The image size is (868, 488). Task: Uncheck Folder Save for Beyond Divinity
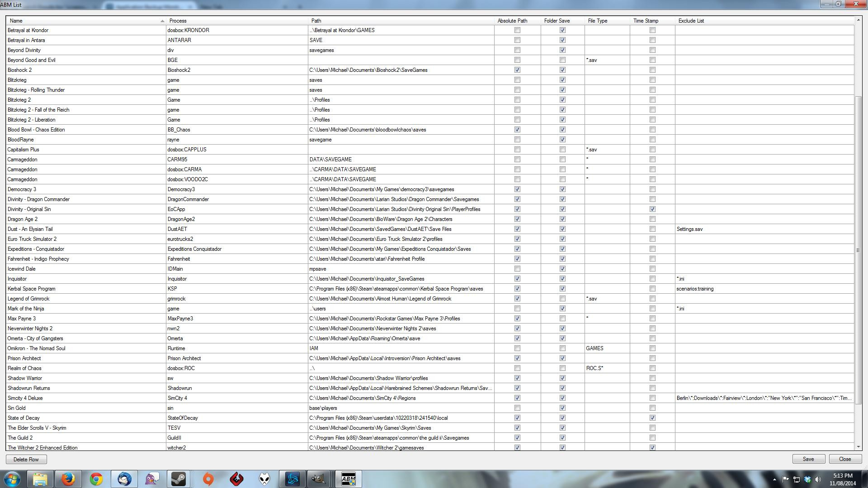562,50
